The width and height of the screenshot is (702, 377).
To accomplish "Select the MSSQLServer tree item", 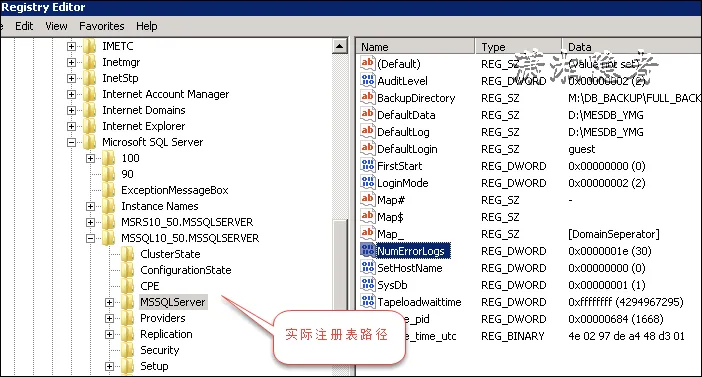I will click(x=173, y=302).
